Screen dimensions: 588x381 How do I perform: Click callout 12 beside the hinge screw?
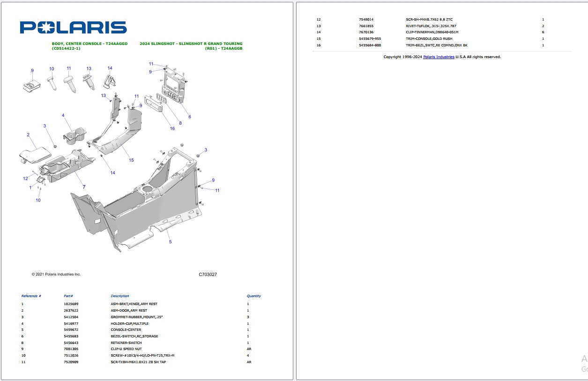point(26,179)
